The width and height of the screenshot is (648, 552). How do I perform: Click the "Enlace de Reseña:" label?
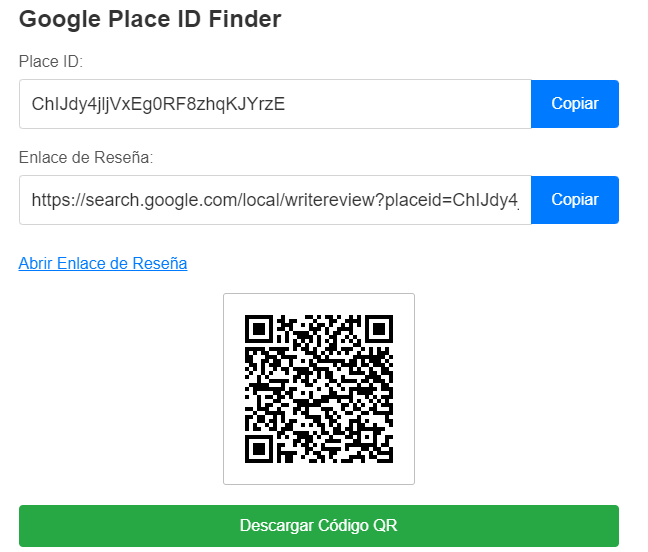pyautogui.click(x=86, y=158)
